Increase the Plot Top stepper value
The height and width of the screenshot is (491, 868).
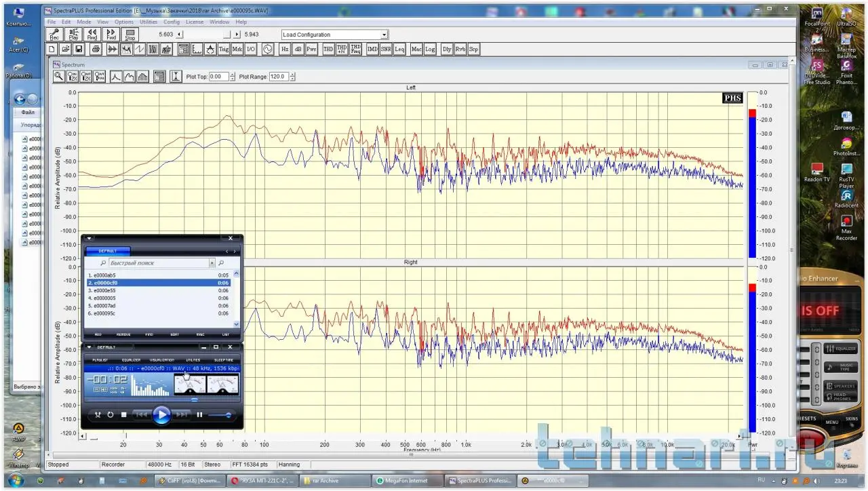click(233, 75)
